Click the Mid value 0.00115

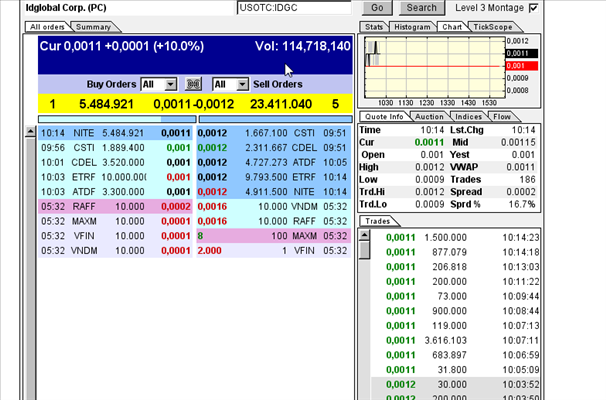coord(518,143)
